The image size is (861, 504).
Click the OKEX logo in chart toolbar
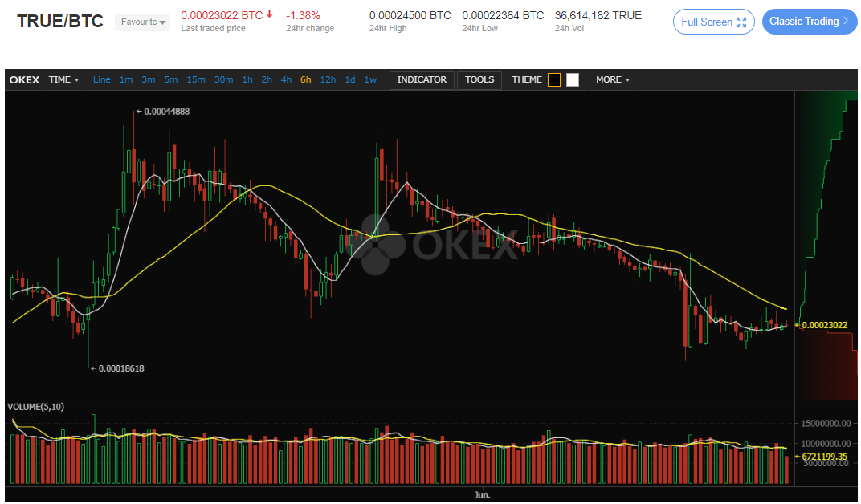24,79
